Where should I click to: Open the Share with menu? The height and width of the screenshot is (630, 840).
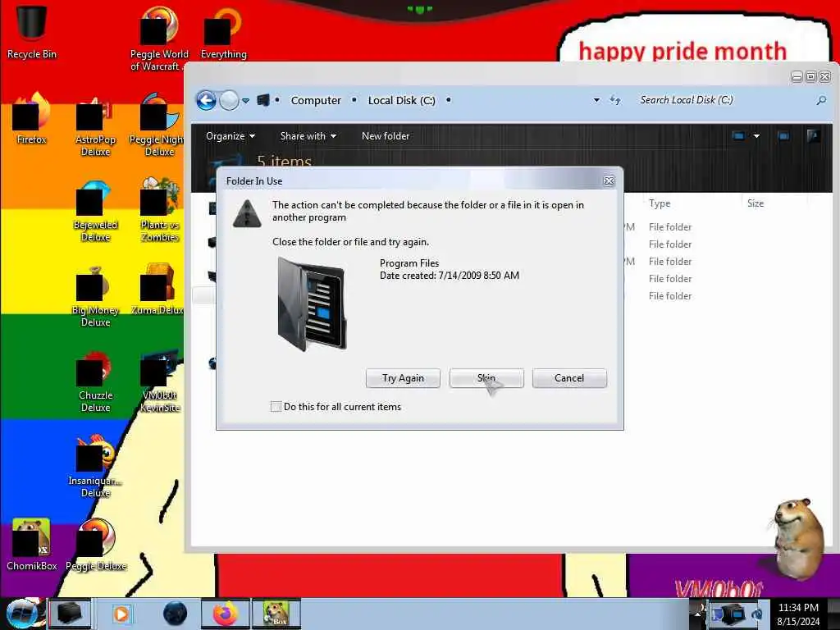click(x=308, y=136)
